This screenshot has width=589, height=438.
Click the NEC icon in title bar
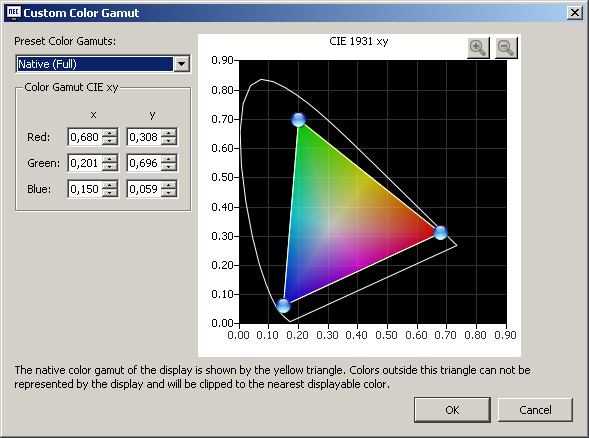click(13, 12)
